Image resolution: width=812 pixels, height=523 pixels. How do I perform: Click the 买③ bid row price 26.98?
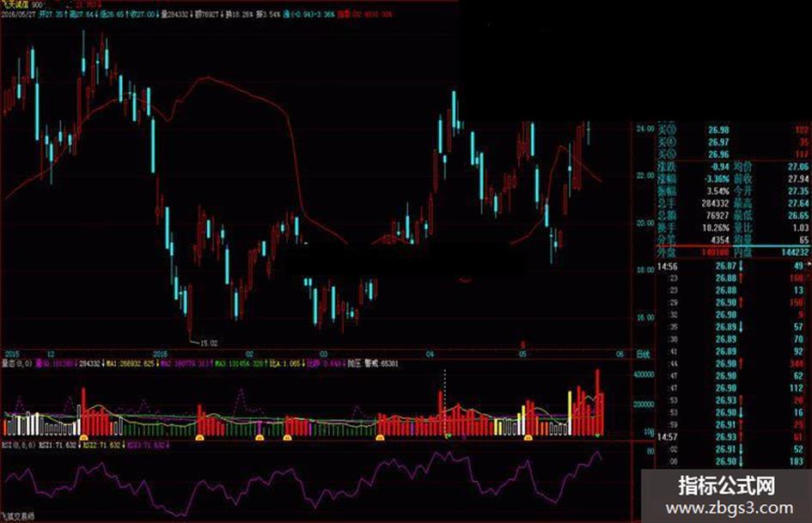(x=718, y=130)
